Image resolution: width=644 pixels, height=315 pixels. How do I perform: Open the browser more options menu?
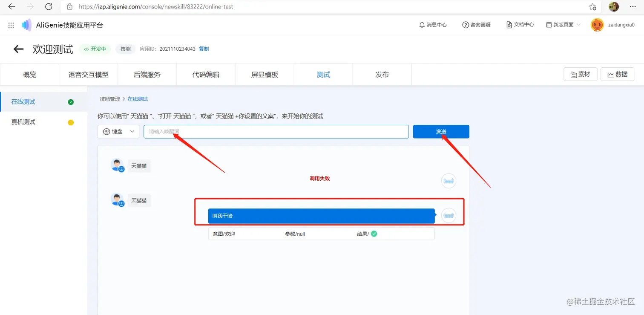[x=632, y=7]
